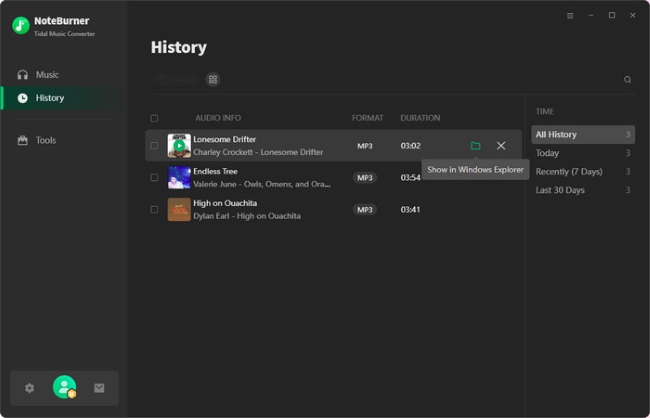The image size is (650, 418).
Task: Click the FORMAT column header
Action: click(367, 118)
